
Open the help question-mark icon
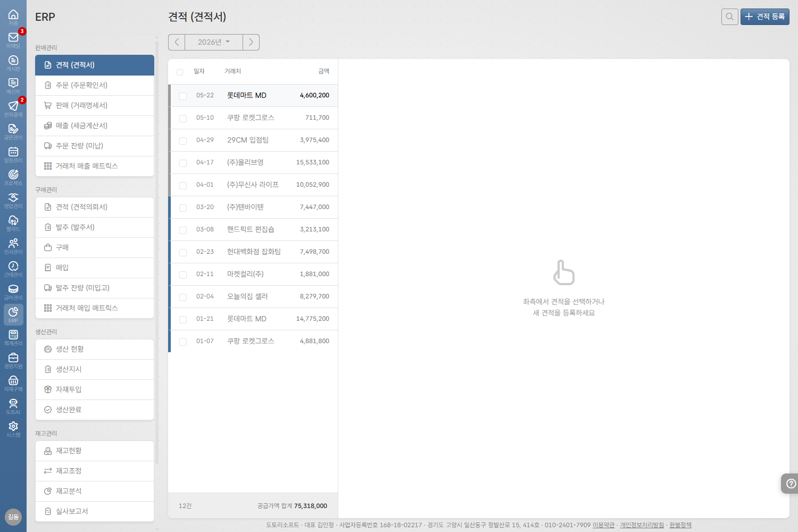[x=791, y=484]
